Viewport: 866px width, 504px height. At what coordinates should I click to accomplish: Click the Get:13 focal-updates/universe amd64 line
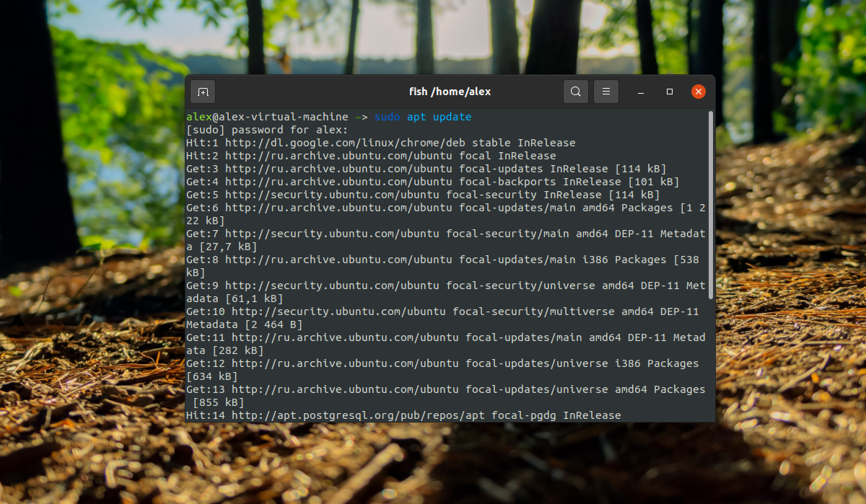(x=446, y=396)
